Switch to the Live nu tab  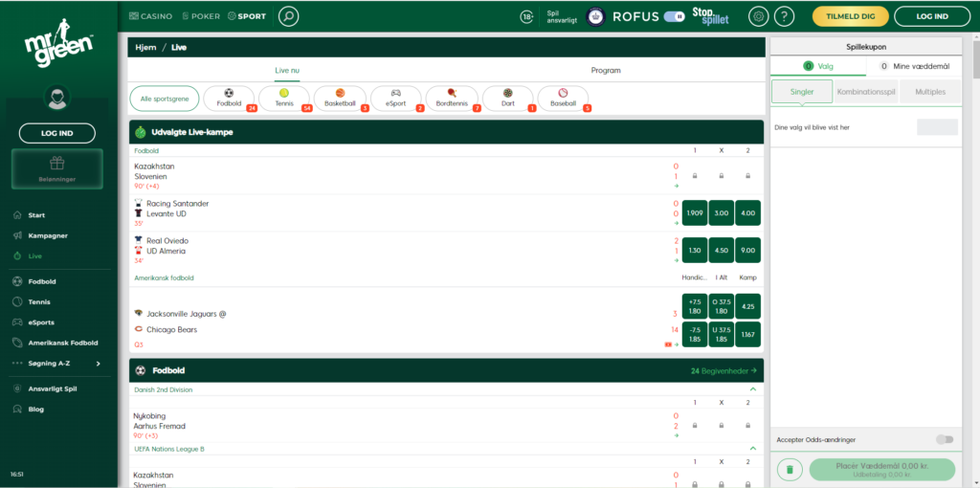coord(287,71)
